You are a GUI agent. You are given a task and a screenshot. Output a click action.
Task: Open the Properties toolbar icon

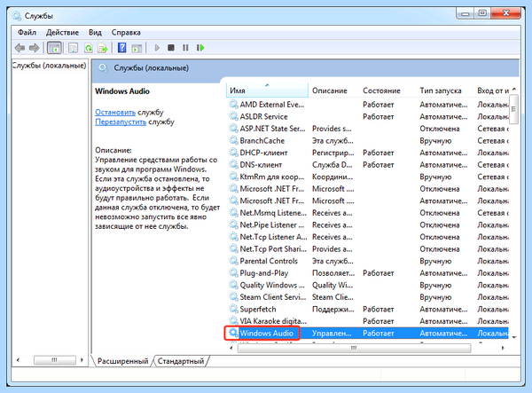coord(74,48)
